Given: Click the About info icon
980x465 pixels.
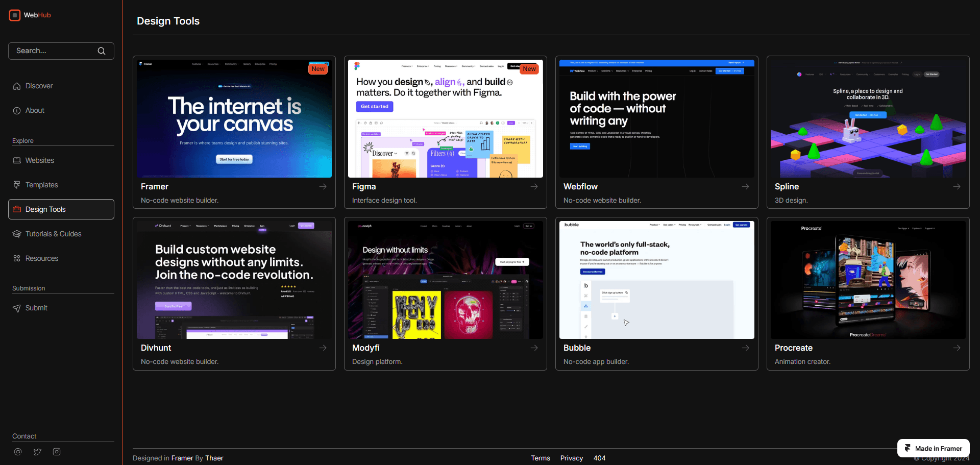Looking at the screenshot, I should 17,111.
